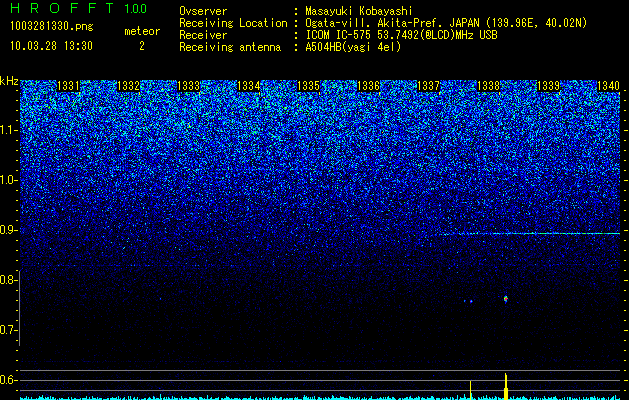The height and width of the screenshot is (400, 629).
Task: Click the 1337 time marker
Action: (x=428, y=86)
